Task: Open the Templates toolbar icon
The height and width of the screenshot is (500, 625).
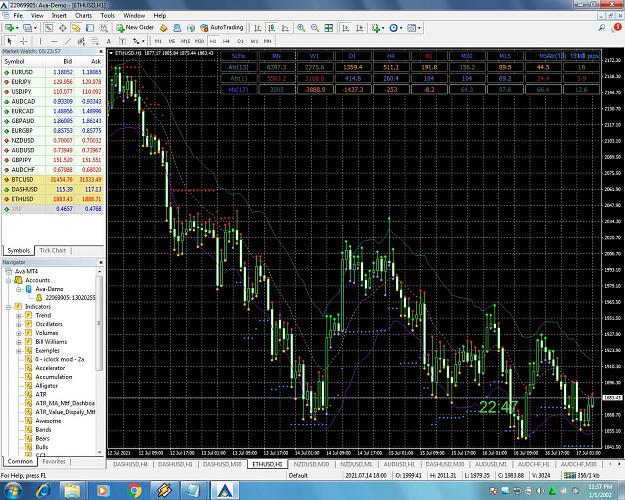Action: pos(411,28)
